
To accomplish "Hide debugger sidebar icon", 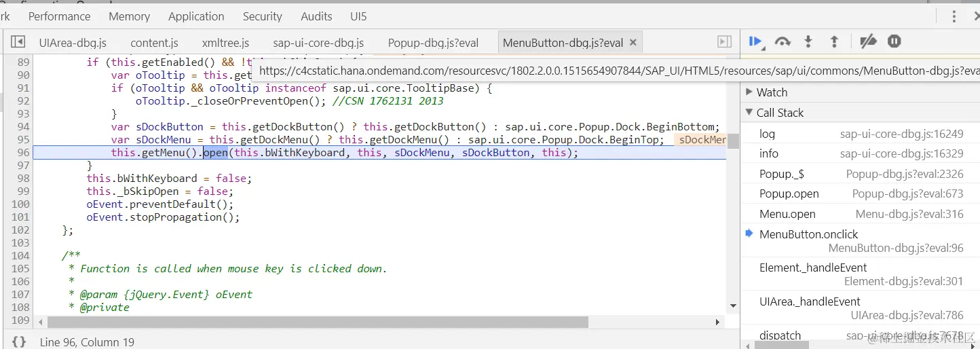I will click(x=725, y=42).
